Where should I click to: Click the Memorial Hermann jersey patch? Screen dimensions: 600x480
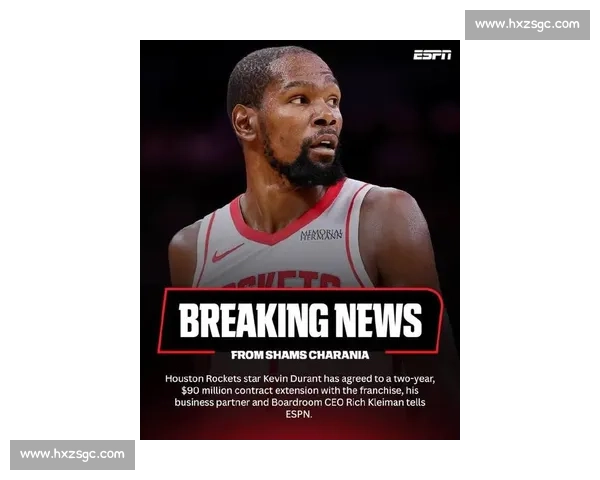321,234
